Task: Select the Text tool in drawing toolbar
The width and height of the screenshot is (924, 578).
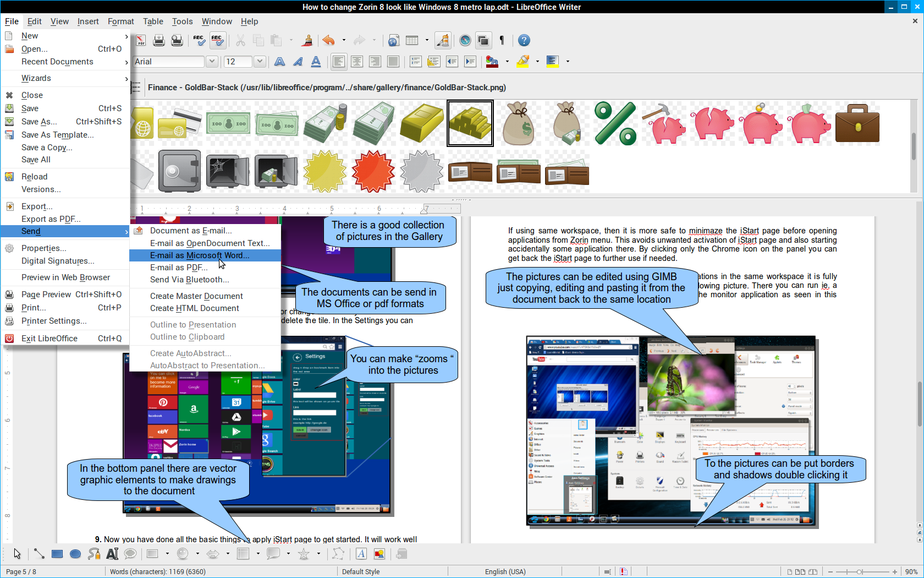Action: point(112,554)
